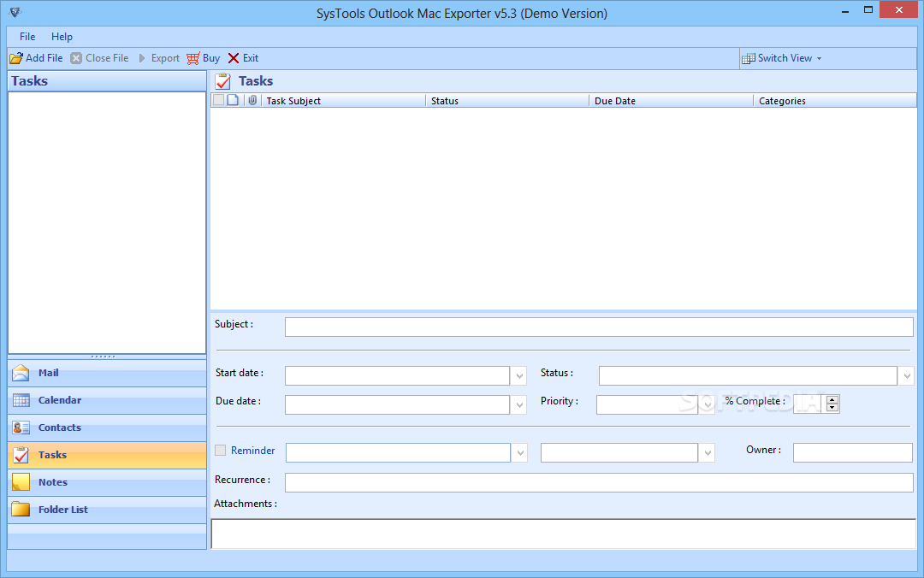924x578 pixels.
Task: Sort by the Task Subject column header
Action: [344, 101]
